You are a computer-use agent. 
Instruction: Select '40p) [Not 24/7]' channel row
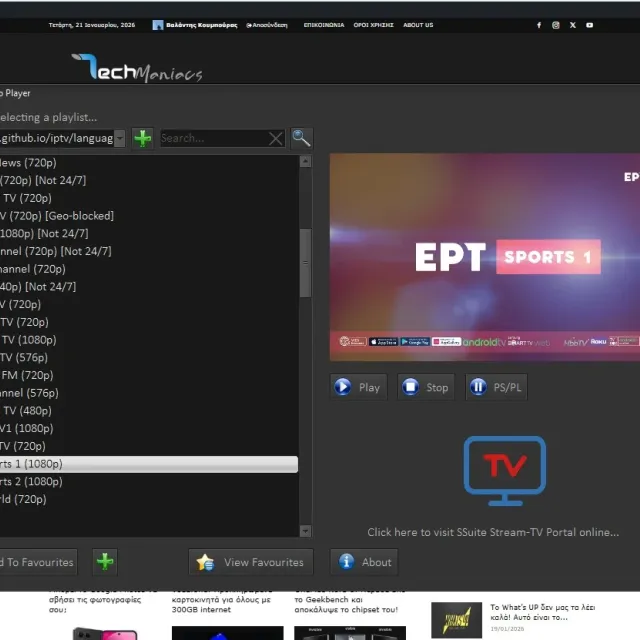pos(149,287)
